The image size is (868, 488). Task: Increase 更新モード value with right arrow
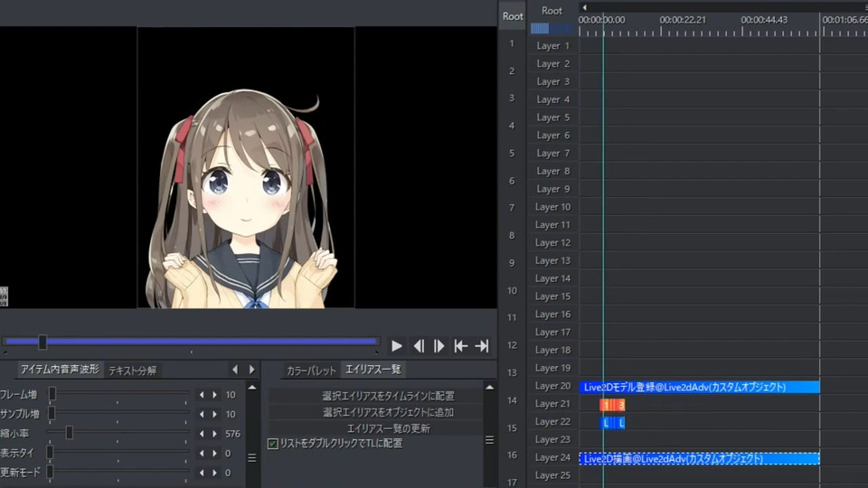[215, 473]
